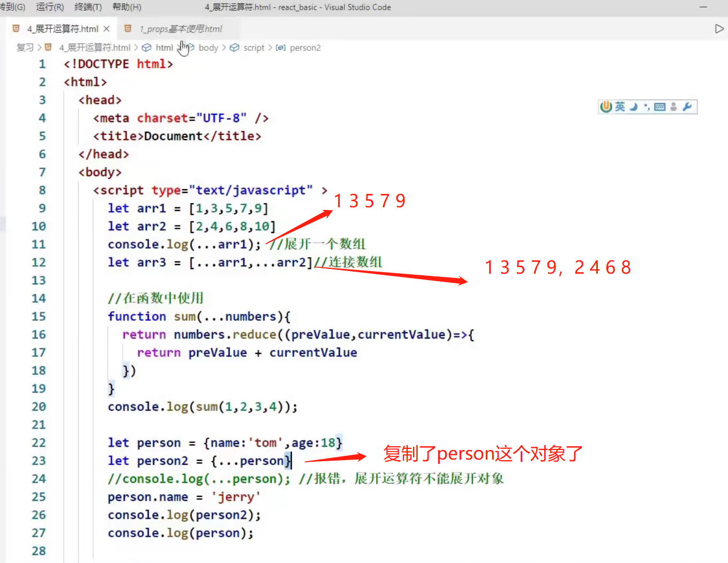This screenshot has height=563, width=728.
Task: Open the 运行(R) menu
Action: [x=50, y=7]
